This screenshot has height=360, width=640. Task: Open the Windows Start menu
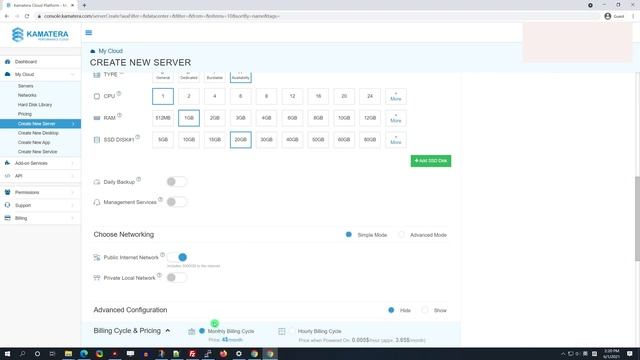click(x=7, y=353)
